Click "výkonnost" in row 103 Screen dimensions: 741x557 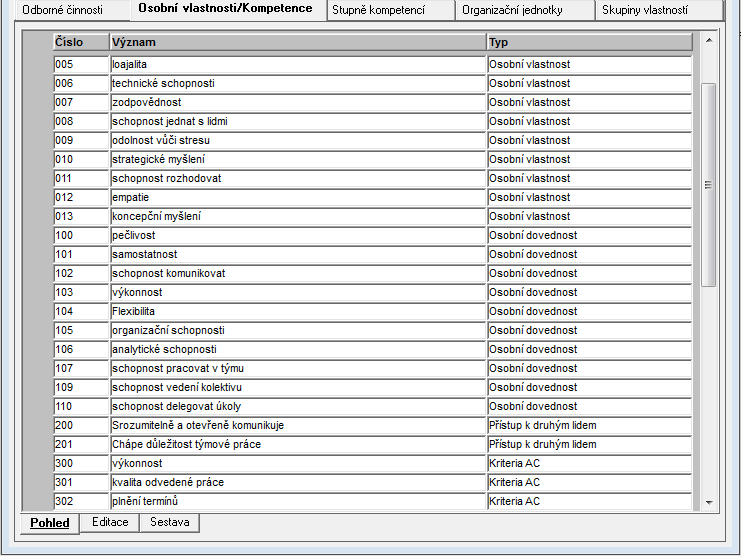click(298, 292)
